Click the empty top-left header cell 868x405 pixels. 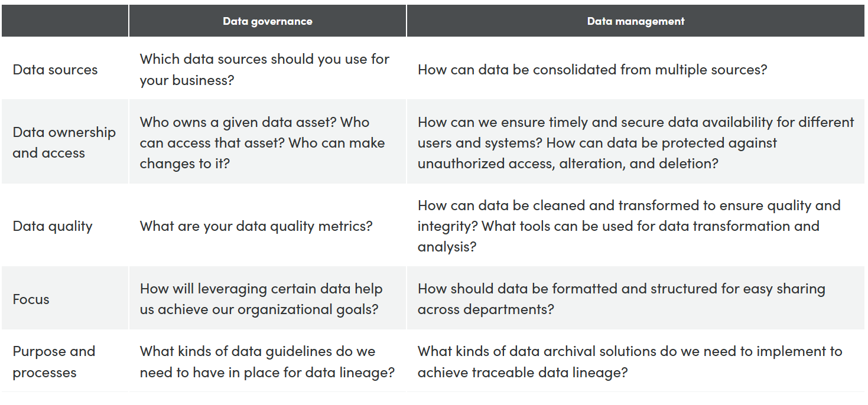pyautogui.click(x=65, y=21)
